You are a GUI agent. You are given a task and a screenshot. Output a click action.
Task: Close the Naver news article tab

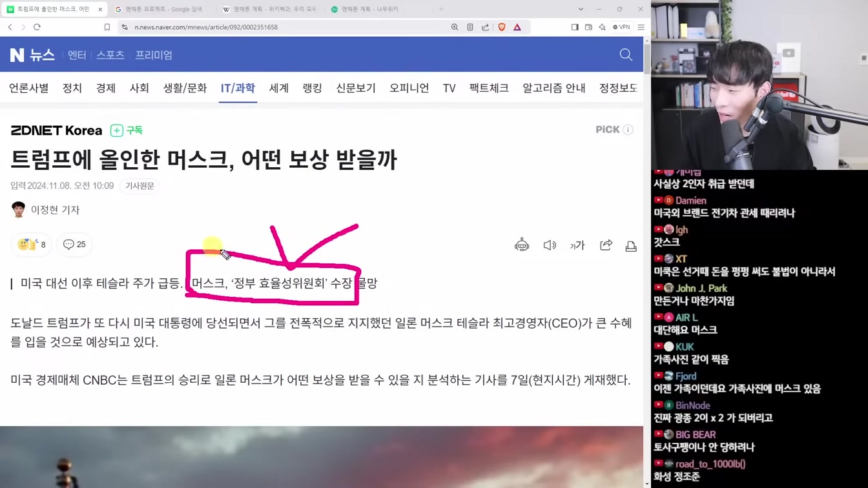point(100,9)
